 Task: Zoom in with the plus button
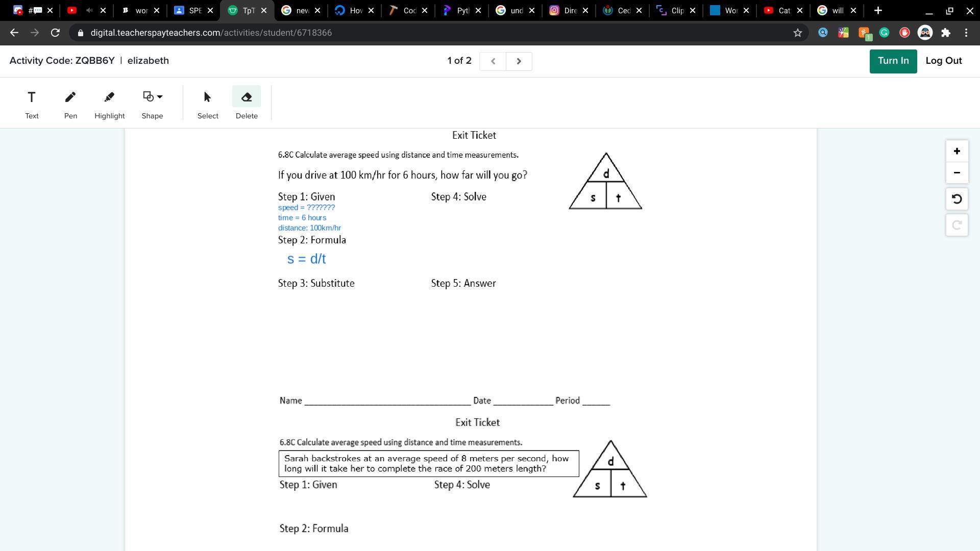957,152
